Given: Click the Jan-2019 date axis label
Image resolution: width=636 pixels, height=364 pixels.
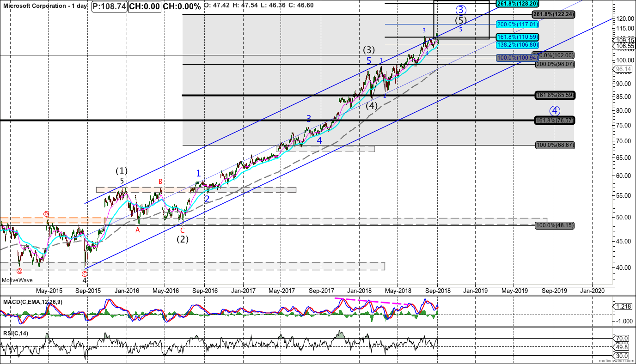Looking at the screenshot, I should click(x=476, y=291).
